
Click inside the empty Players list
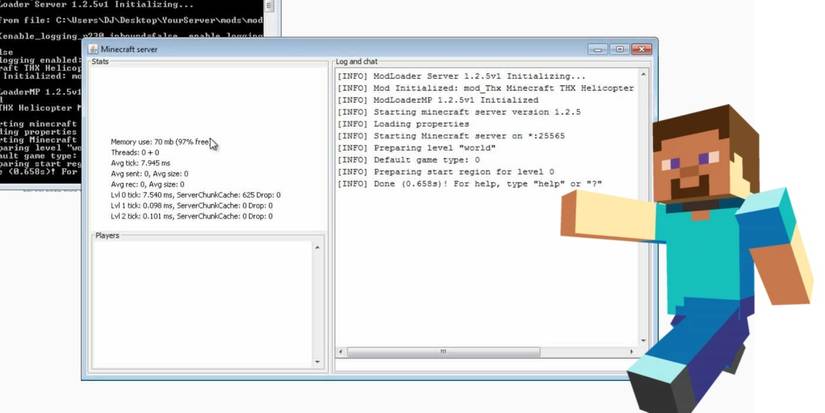[207, 300]
